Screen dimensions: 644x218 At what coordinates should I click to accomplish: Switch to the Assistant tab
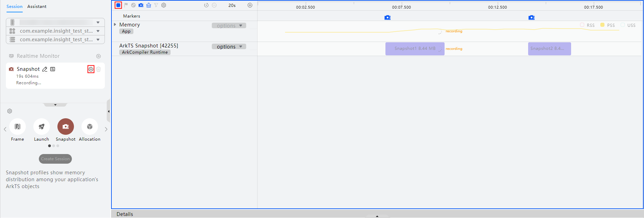37,7
